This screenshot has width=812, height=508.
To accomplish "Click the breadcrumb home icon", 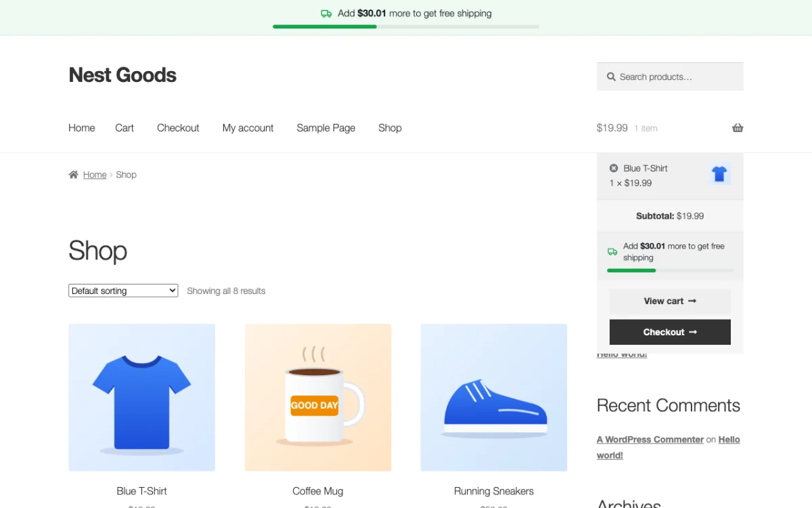I will tap(74, 175).
